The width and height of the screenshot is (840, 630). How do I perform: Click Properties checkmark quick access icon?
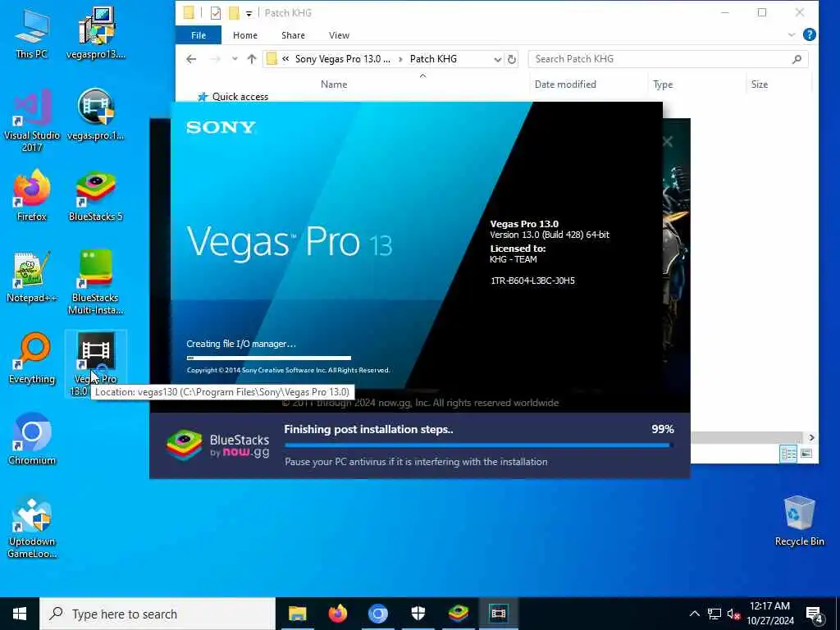point(216,13)
